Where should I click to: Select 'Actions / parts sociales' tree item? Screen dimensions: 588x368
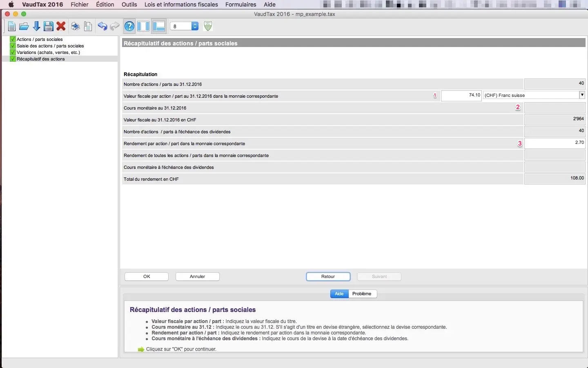pos(40,39)
